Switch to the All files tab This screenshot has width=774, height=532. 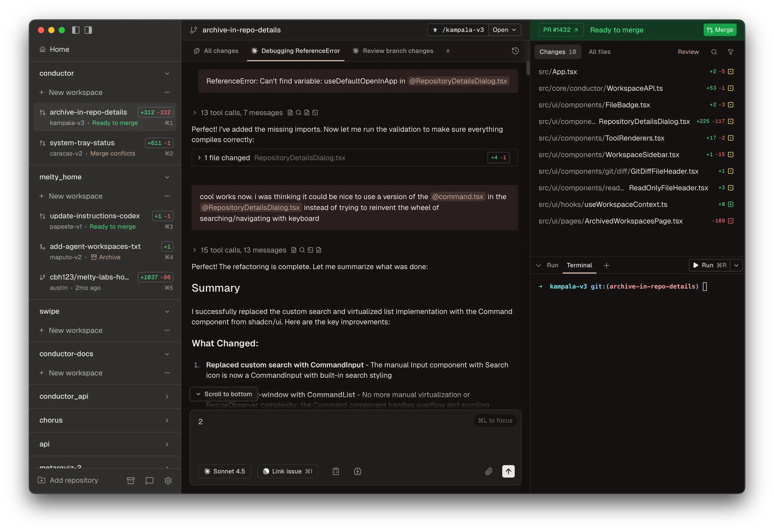[x=600, y=52]
